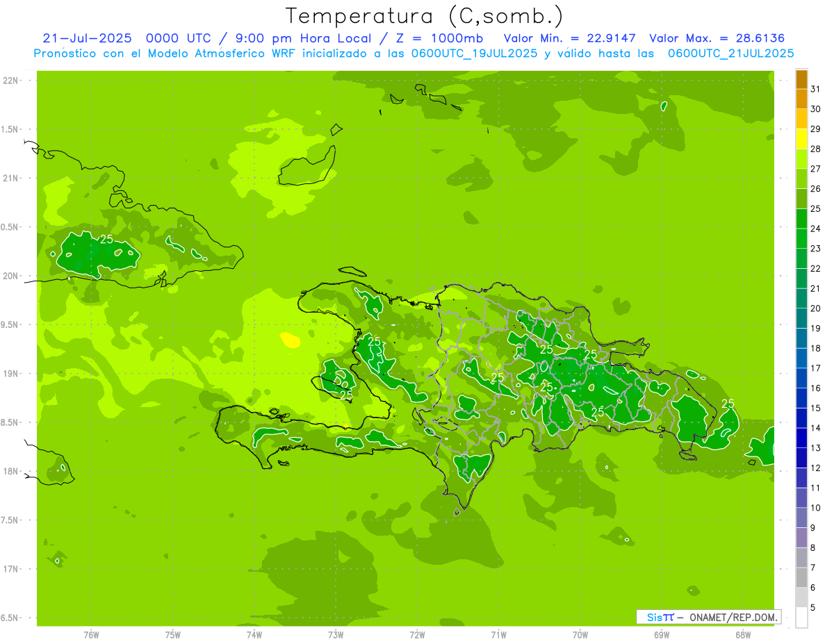
Task: Pick the teal legend swatch between 19 and 20
Action: pyautogui.click(x=801, y=318)
